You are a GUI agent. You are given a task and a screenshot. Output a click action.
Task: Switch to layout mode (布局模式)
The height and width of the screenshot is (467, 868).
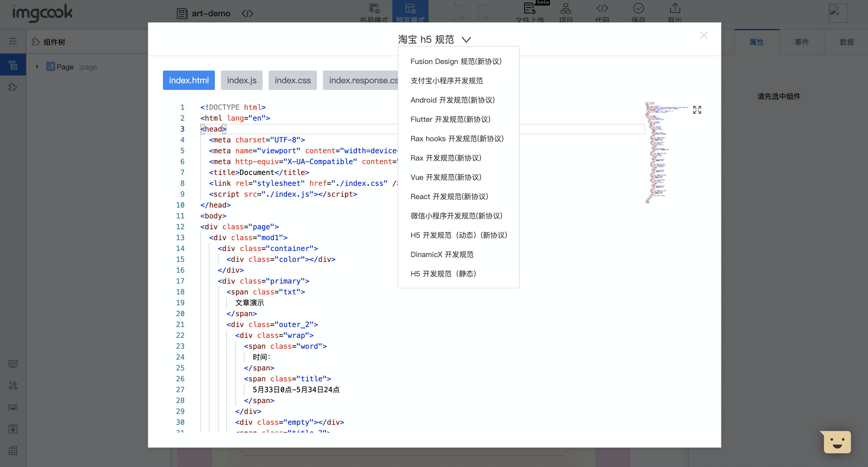click(374, 12)
